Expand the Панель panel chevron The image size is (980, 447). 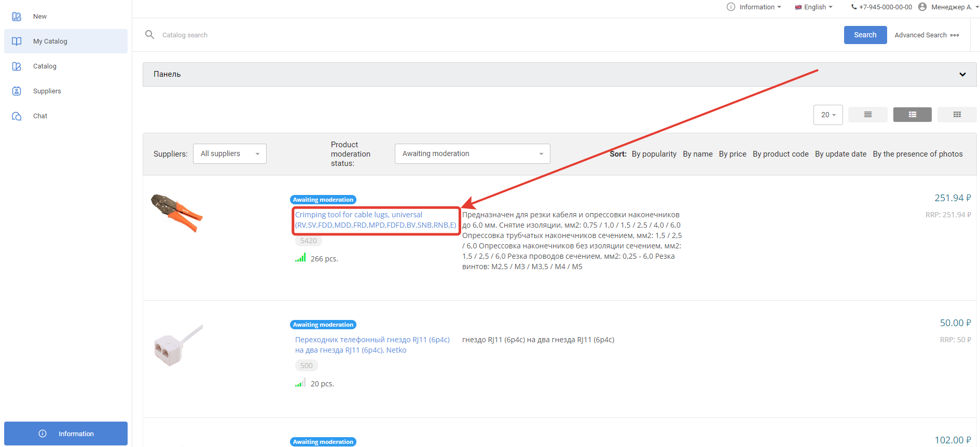tap(962, 75)
